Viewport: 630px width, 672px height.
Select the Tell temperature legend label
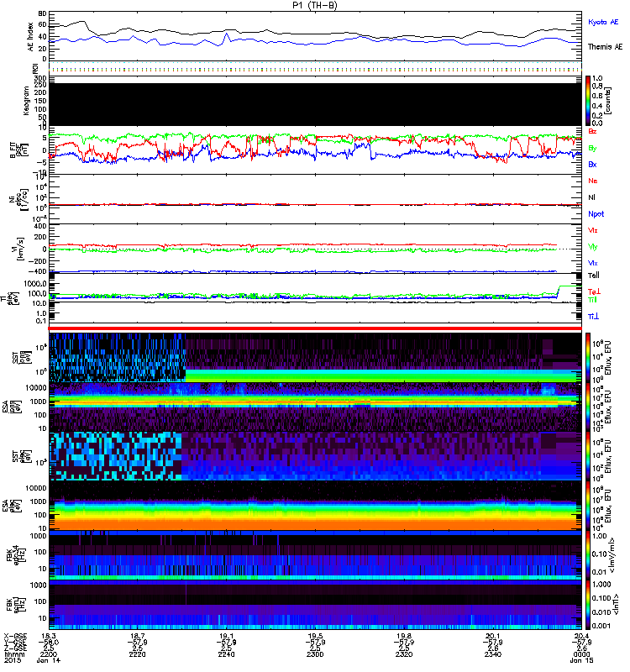click(593, 276)
